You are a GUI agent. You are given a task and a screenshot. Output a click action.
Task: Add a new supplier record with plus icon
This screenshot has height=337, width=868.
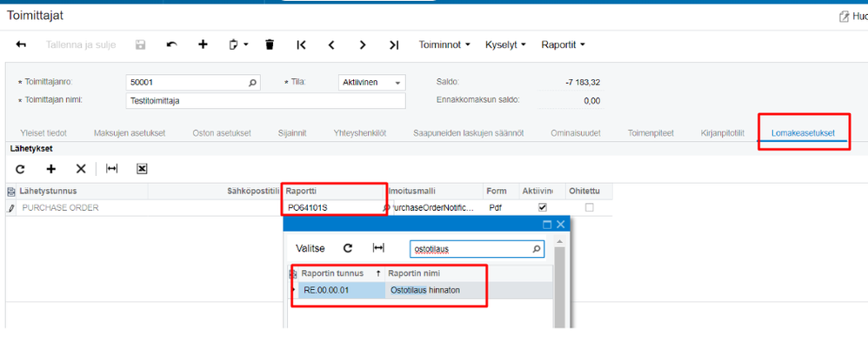coord(203,45)
